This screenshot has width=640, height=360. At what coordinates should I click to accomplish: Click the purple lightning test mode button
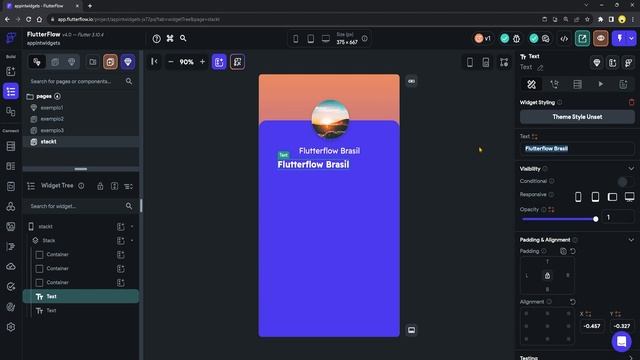tap(619, 38)
